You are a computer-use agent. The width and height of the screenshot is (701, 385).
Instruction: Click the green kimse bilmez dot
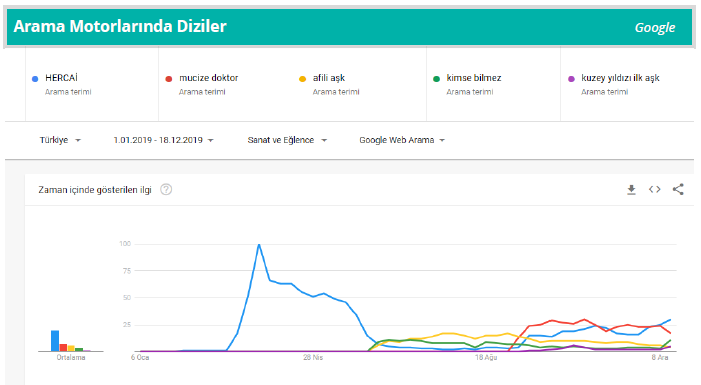[x=436, y=79]
